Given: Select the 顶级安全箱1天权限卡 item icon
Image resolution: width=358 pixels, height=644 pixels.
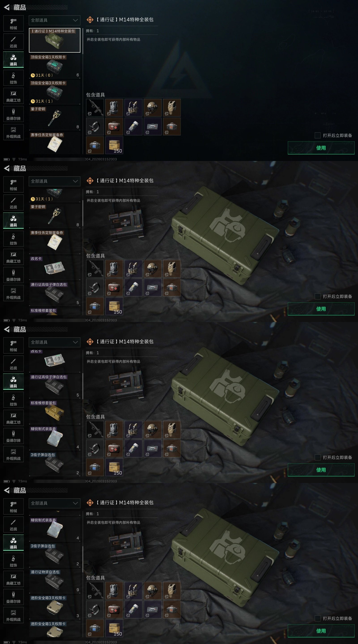Looking at the screenshot, I should [55, 66].
